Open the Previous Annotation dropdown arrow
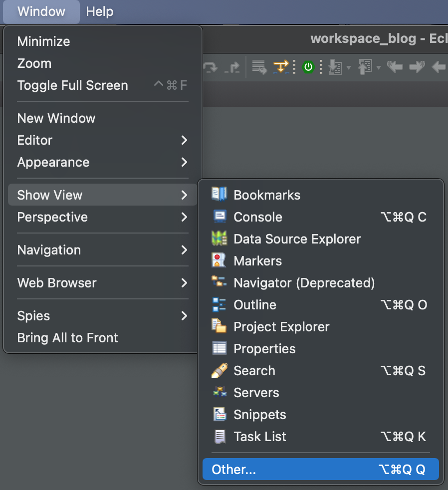The width and height of the screenshot is (448, 490). (378, 67)
